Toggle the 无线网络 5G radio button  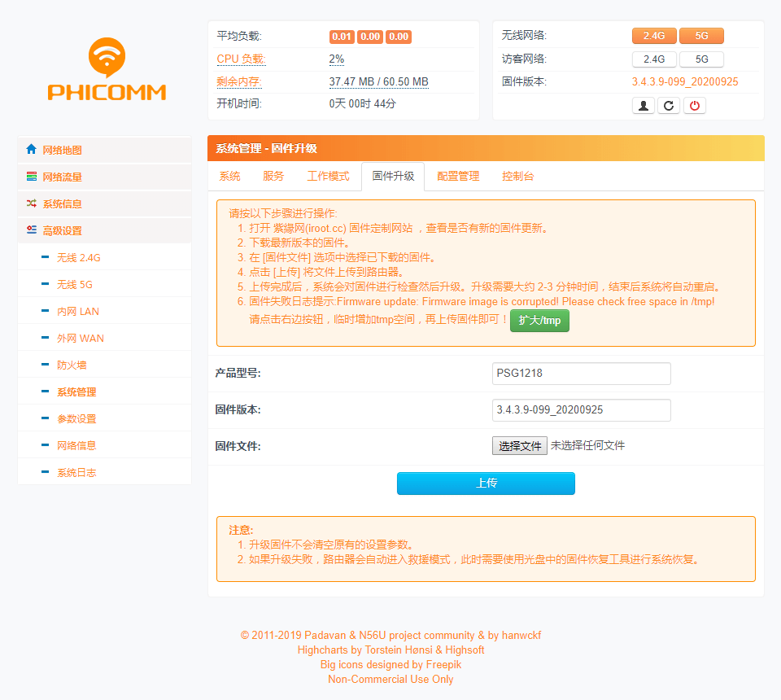pyautogui.click(x=701, y=36)
